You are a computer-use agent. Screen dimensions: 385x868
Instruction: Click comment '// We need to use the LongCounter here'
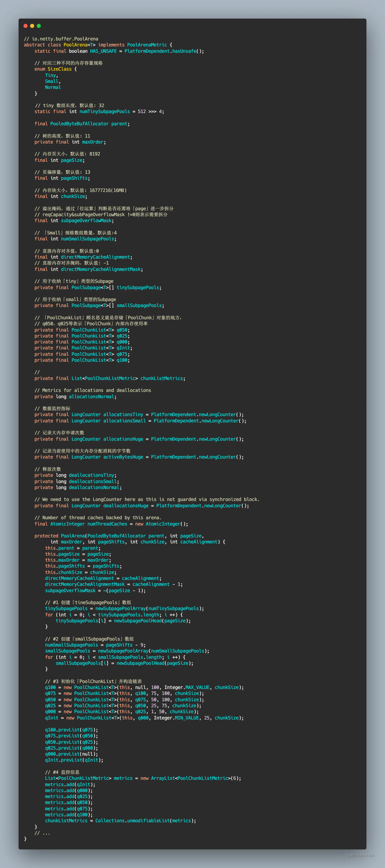pyautogui.click(x=147, y=499)
